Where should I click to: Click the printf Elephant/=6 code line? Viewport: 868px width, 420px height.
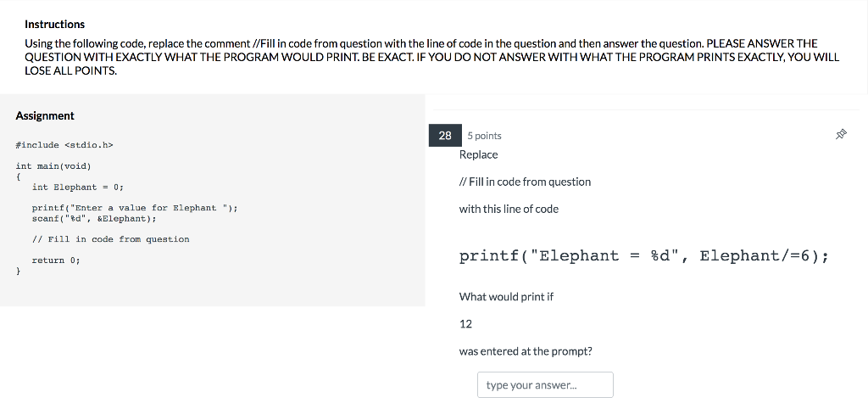(644, 256)
